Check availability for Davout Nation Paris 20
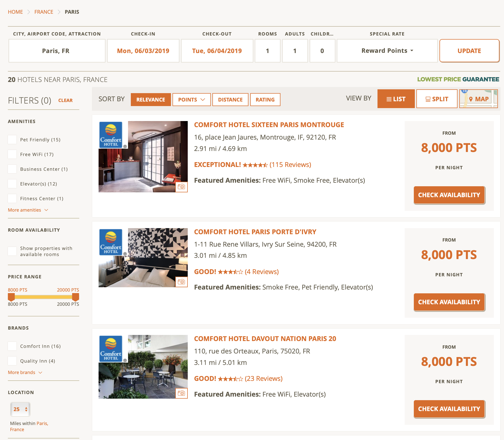Viewport: 504px width, 440px height. (449, 409)
